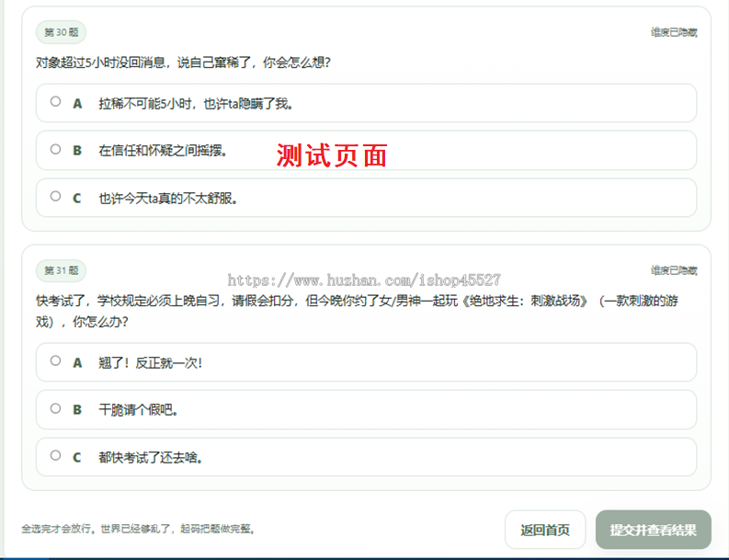Click answer text 拉稀不可能5小时，也许ta隐瞒了我
This screenshot has width=729, height=560.
tap(196, 104)
